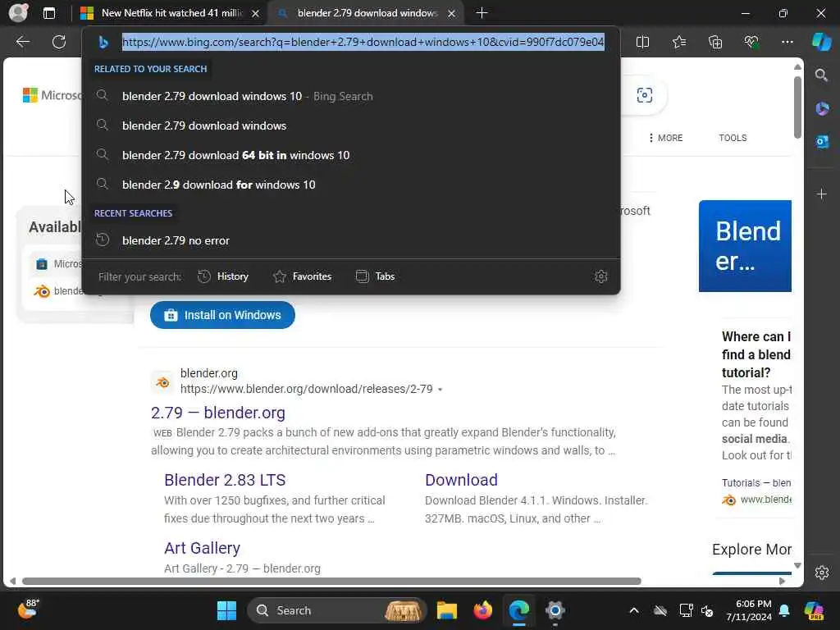Select recent search blender 2.79 no error
The image size is (840, 630).
point(351,240)
